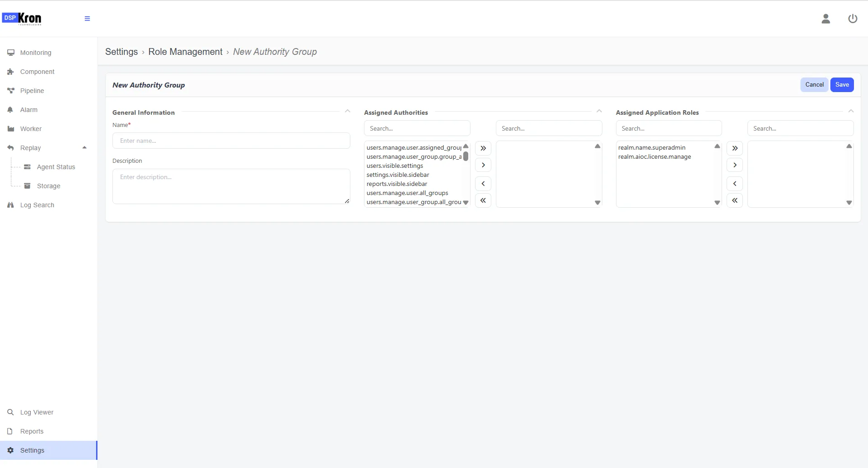Collapse the Assigned Application Roles section
The image size is (868, 468).
point(851,111)
